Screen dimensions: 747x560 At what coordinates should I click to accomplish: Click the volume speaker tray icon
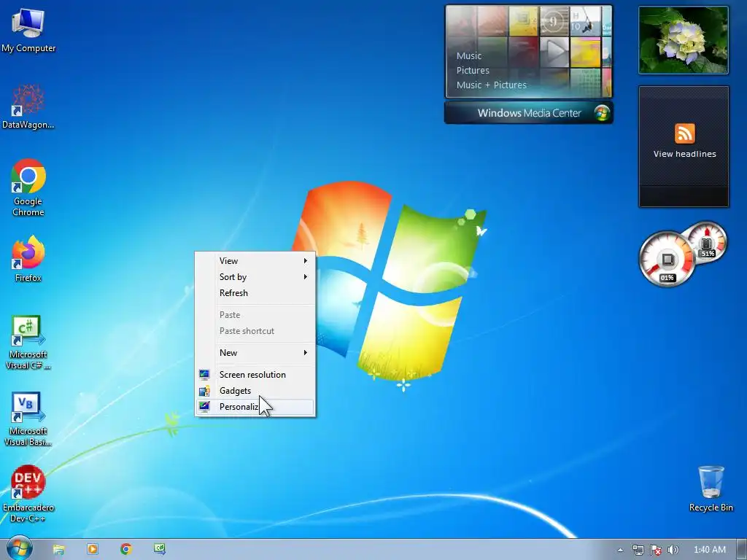(x=673, y=550)
